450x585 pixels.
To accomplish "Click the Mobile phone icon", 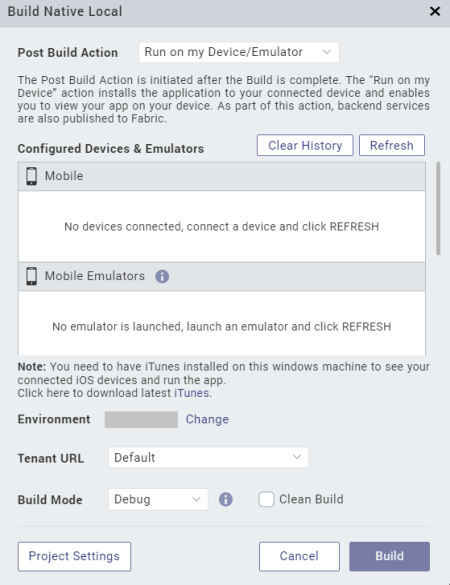I will (32, 176).
